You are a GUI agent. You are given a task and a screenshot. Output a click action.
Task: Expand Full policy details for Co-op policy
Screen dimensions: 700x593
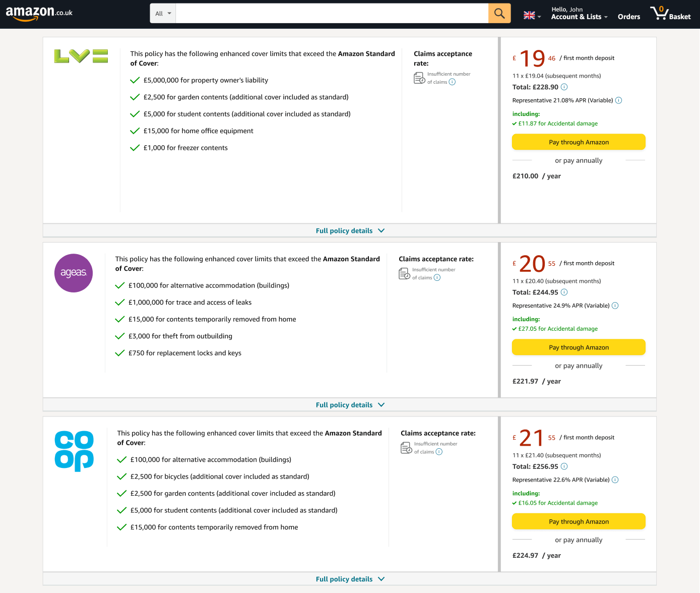350,579
